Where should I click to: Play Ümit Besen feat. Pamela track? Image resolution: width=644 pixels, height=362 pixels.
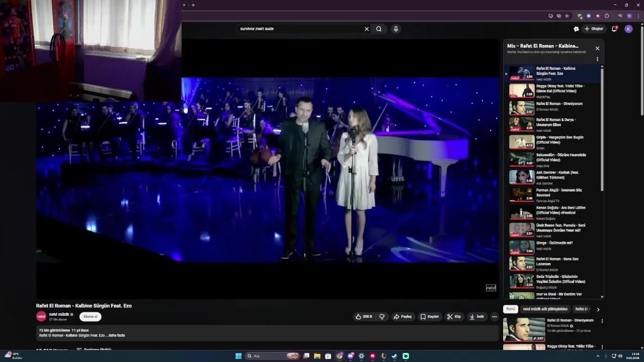[553, 230]
